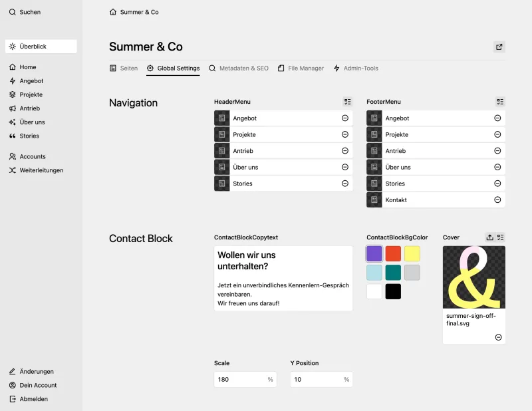Open the HeaderMenu options control

click(x=347, y=102)
